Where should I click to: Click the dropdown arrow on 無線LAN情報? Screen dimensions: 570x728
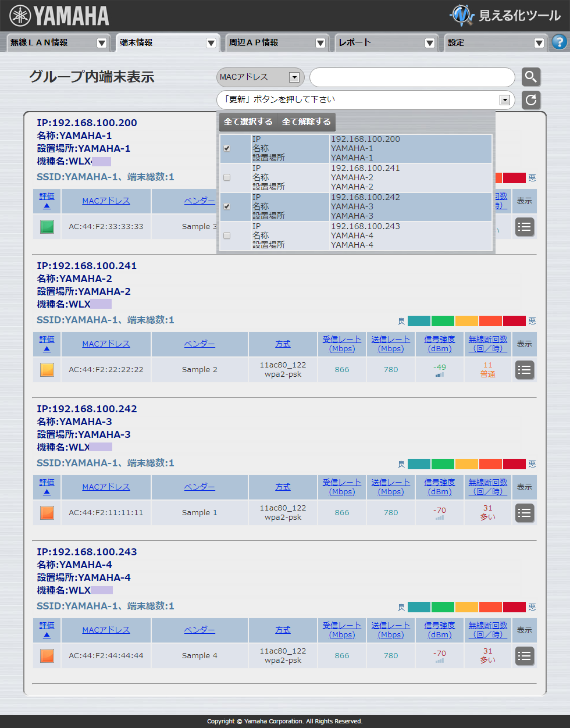tap(102, 42)
